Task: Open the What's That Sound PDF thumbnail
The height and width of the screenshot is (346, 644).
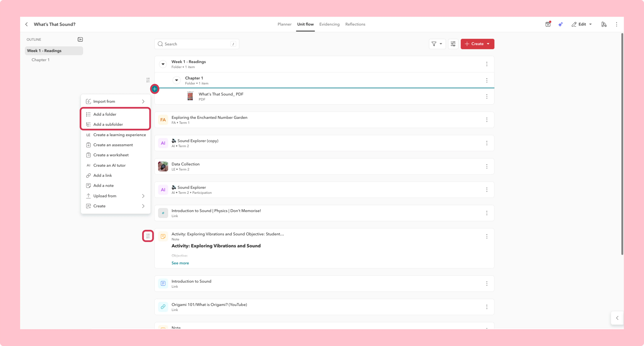Action: click(190, 96)
